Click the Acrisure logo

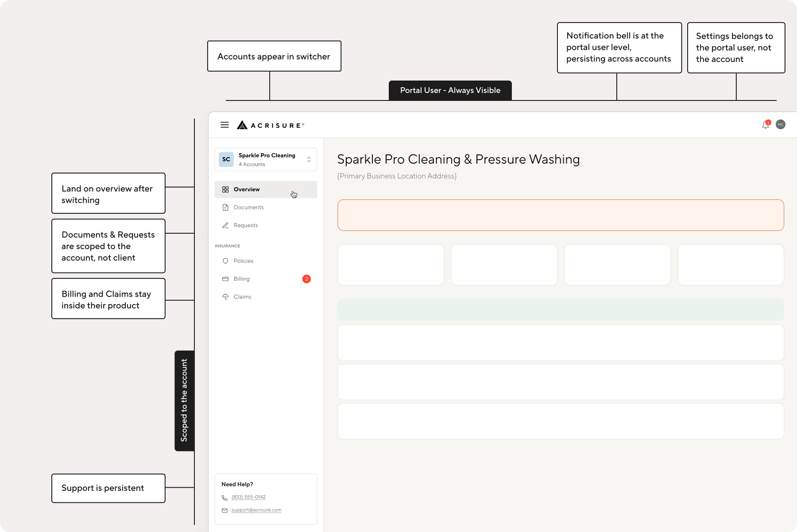click(x=271, y=125)
